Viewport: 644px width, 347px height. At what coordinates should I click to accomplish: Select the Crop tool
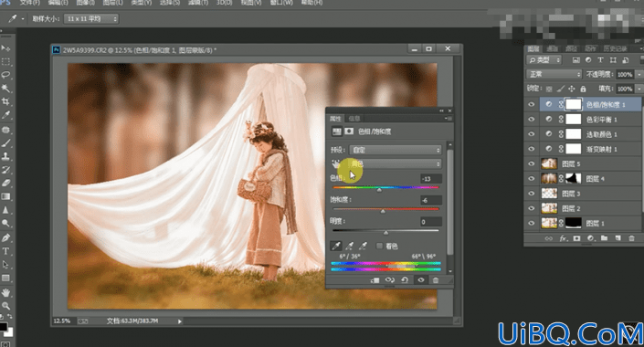click(5, 101)
